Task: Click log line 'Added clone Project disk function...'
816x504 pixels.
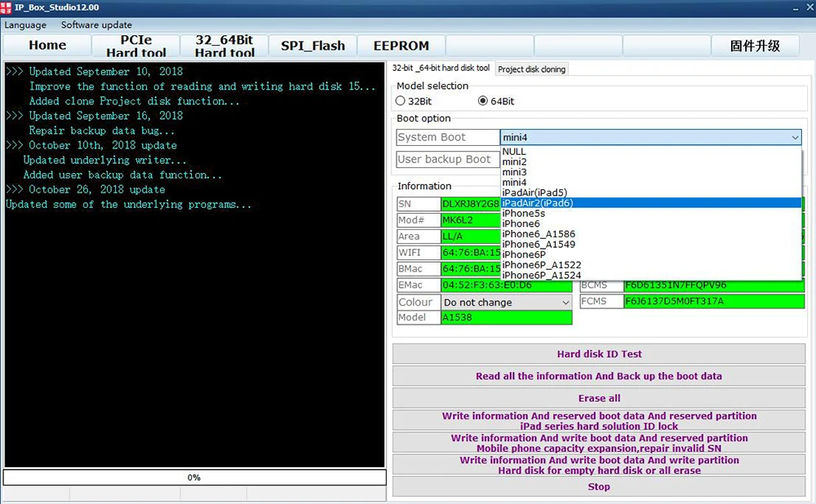Action: [x=135, y=101]
